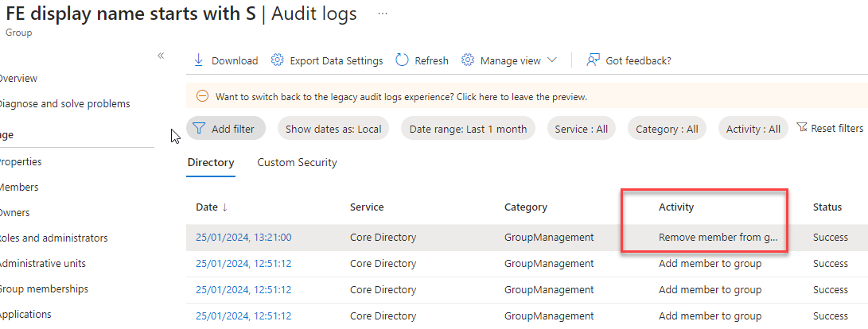Open the Category : All filter
This screenshot has width=868, height=329.
pyautogui.click(x=666, y=129)
